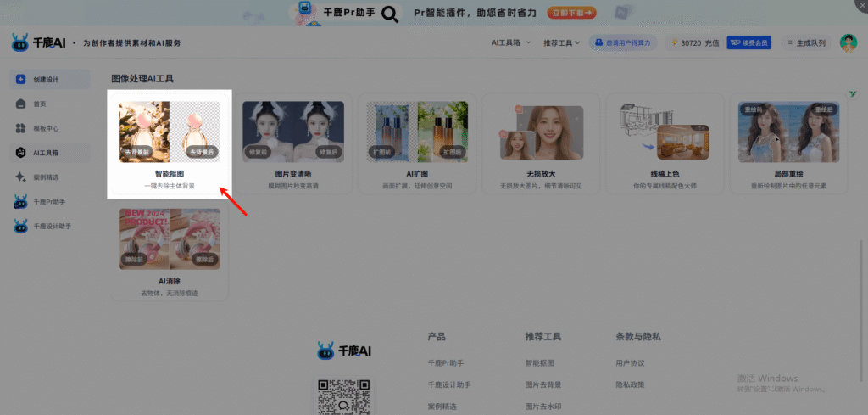
Task: Open the AI扩图 tool card
Action: pos(417,144)
